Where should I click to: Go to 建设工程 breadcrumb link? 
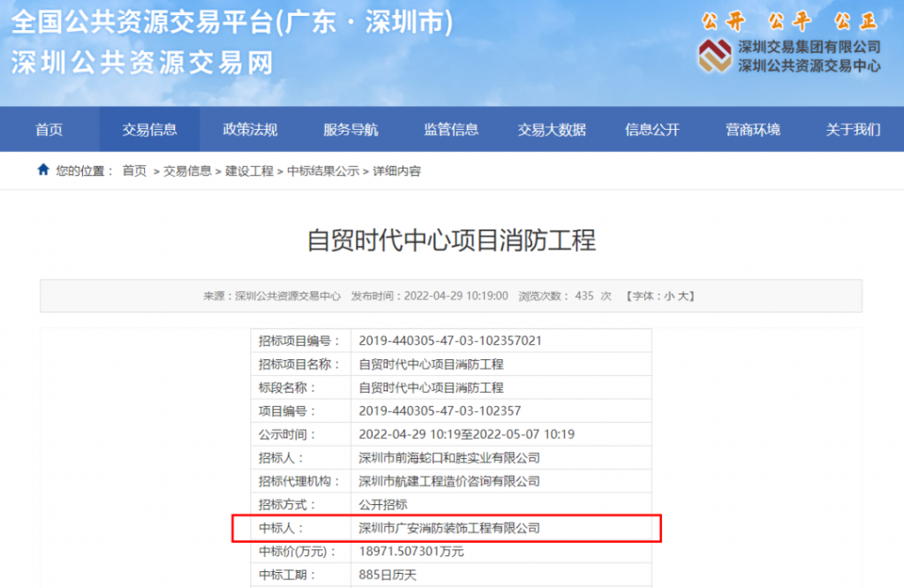(249, 171)
